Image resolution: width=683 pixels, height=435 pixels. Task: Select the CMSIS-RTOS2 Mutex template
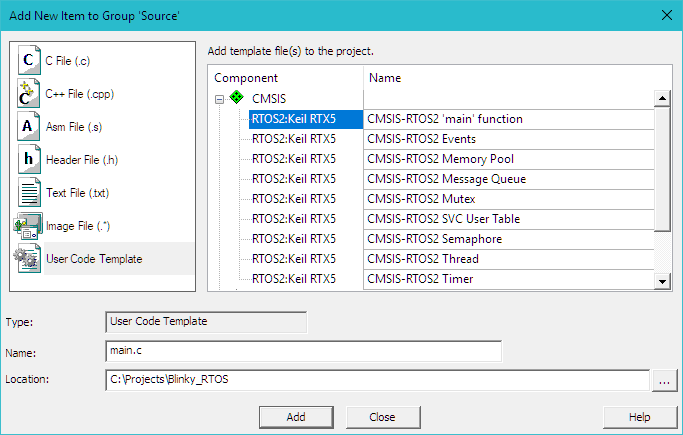click(x=421, y=199)
